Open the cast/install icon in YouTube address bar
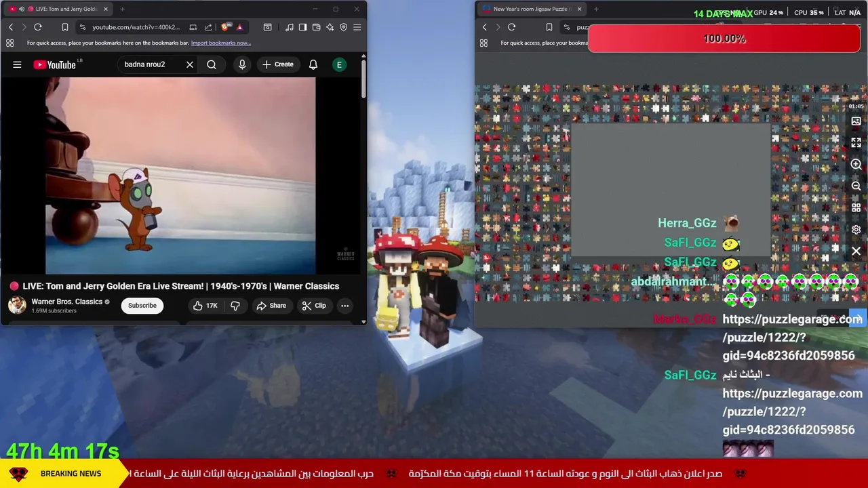Screen dimensions: 868x488 tap(193, 27)
